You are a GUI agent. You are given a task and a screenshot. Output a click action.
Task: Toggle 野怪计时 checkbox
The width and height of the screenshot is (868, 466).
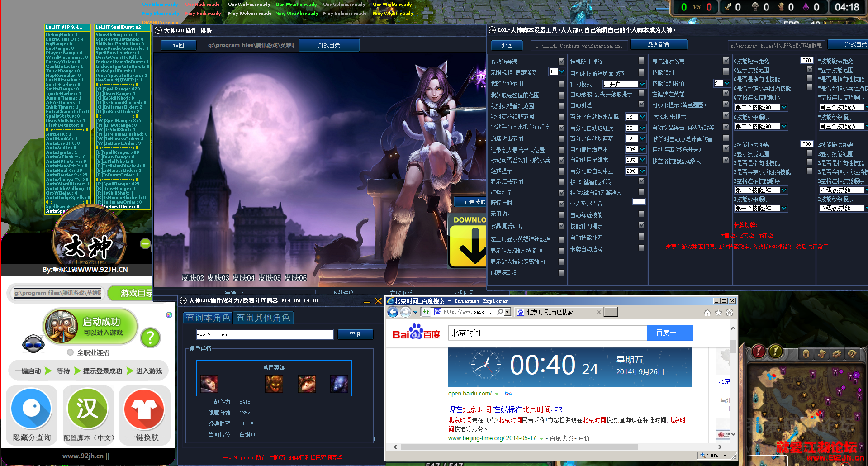561,204
